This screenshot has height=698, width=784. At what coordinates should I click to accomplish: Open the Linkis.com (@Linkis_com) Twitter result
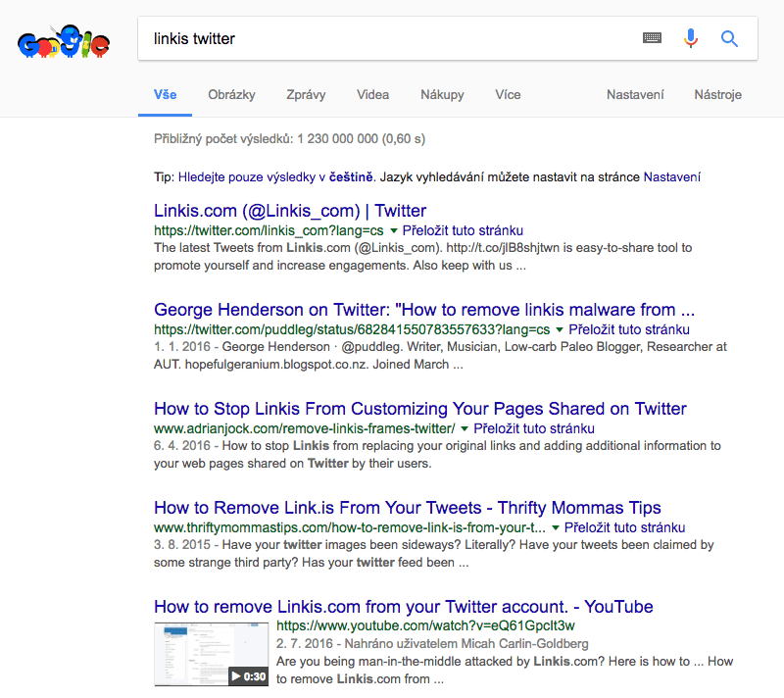coord(290,211)
